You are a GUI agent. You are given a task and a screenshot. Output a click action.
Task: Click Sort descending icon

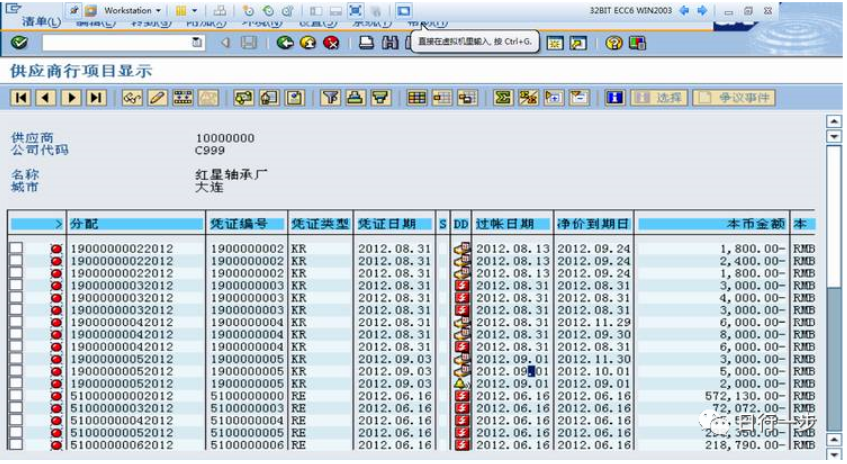click(380, 98)
